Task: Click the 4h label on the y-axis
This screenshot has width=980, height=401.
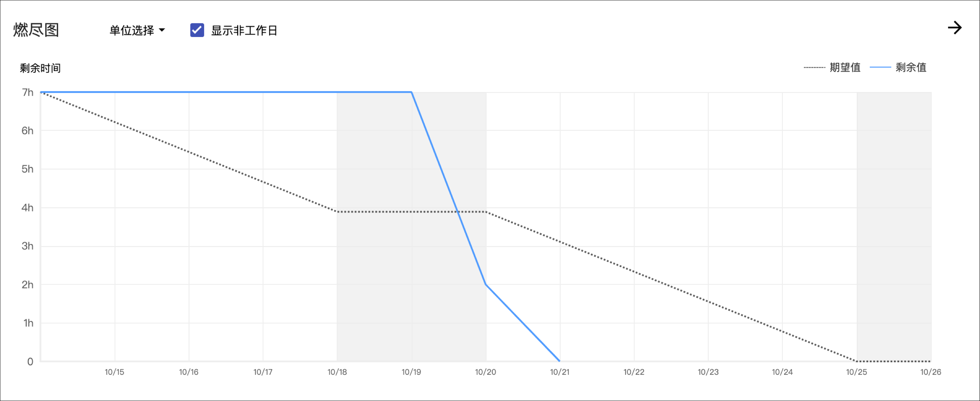Action: (27, 208)
